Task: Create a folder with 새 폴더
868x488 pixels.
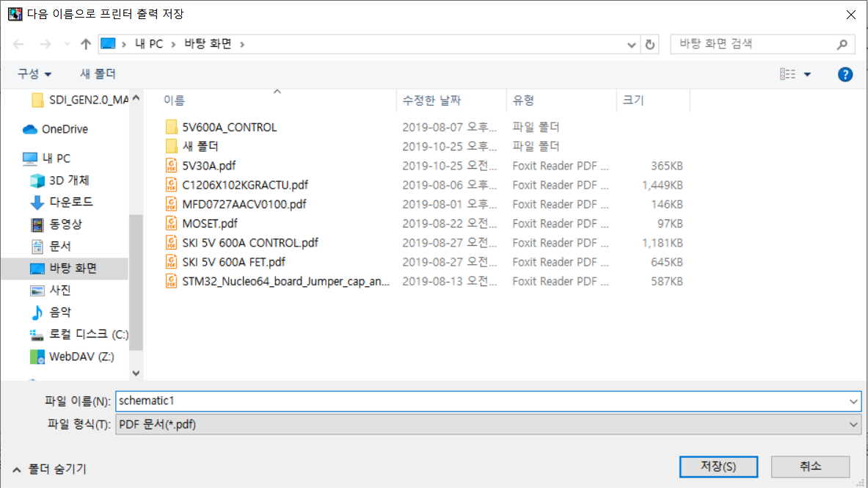Action: point(98,73)
